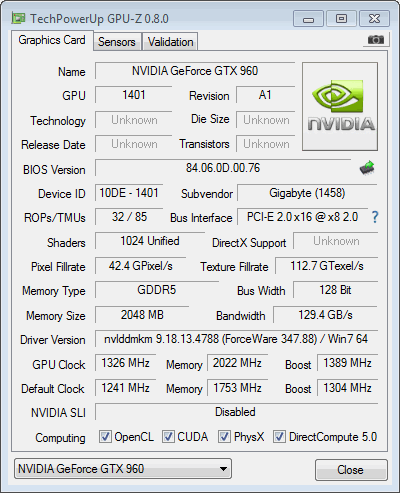The image size is (400, 493).
Task: Click the camera screenshot icon
Action: point(376,40)
